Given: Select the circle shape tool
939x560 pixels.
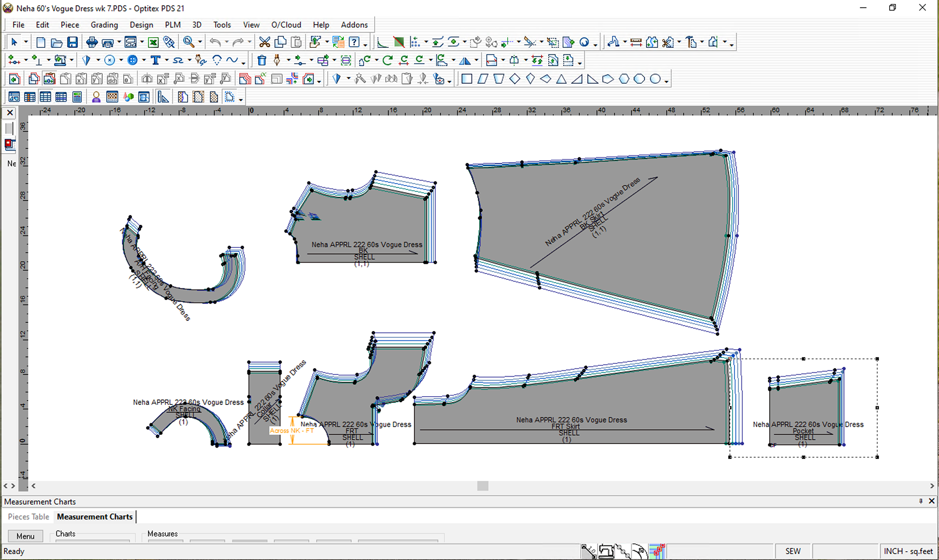Looking at the screenshot, I should [x=655, y=79].
